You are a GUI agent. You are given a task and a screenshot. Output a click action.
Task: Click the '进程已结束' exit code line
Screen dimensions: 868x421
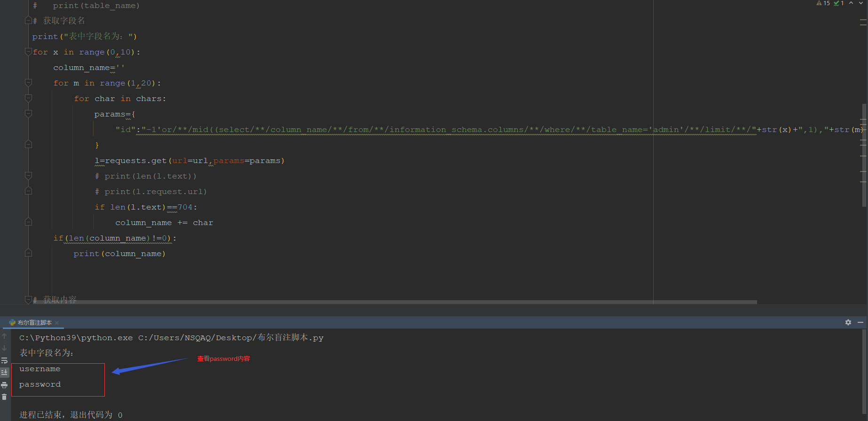click(x=71, y=415)
